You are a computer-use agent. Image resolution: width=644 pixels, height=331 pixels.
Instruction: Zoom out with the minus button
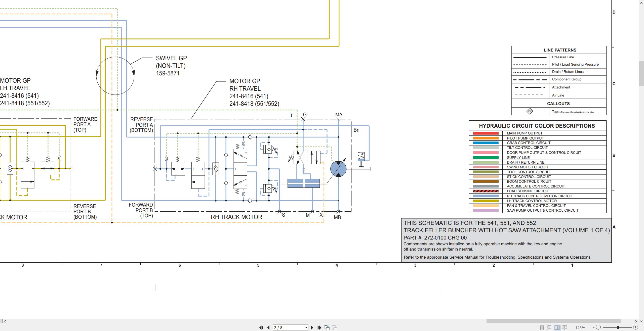[598, 327]
